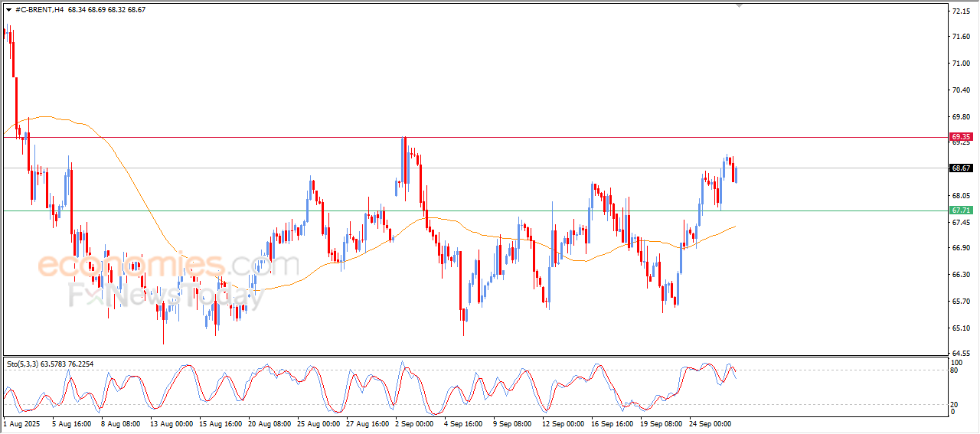
Task: Click the 20 Aug 08:00 time label
Action: (x=269, y=423)
